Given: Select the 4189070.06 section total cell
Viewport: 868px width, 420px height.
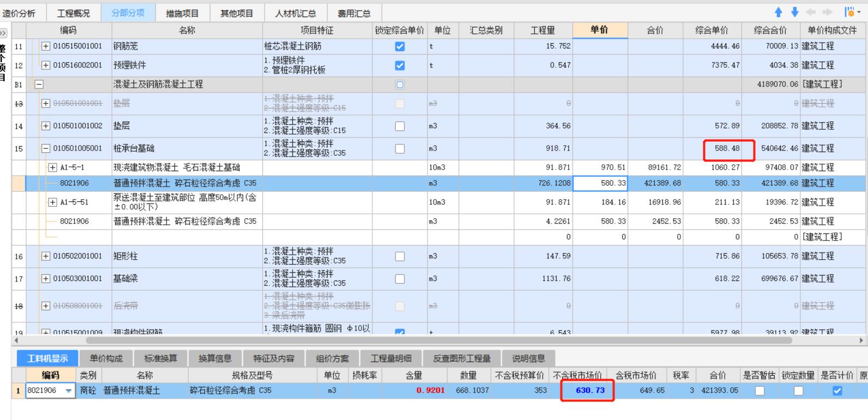Looking at the screenshot, I should click(x=771, y=85).
